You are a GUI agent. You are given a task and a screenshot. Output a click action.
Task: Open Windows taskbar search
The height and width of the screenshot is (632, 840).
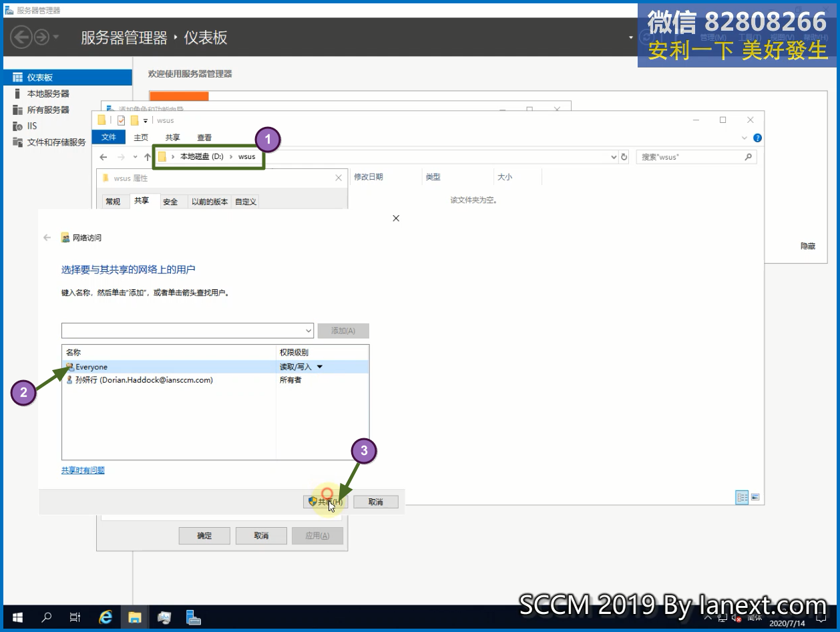[47, 617]
